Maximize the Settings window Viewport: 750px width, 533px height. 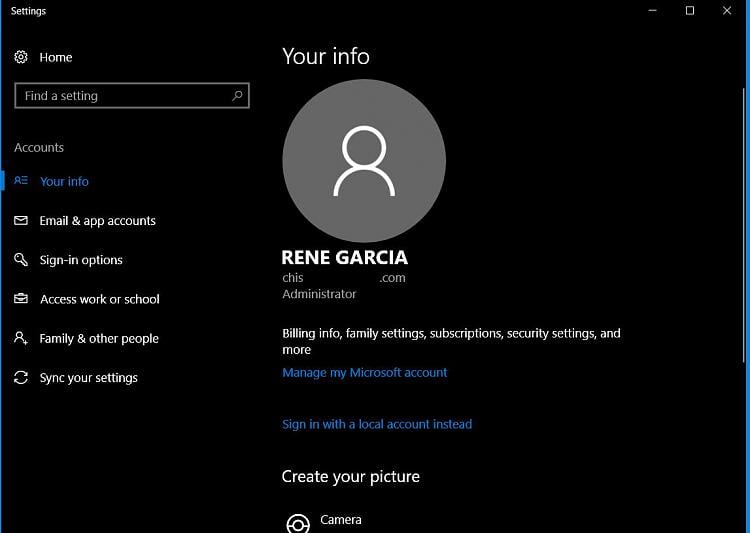689,11
